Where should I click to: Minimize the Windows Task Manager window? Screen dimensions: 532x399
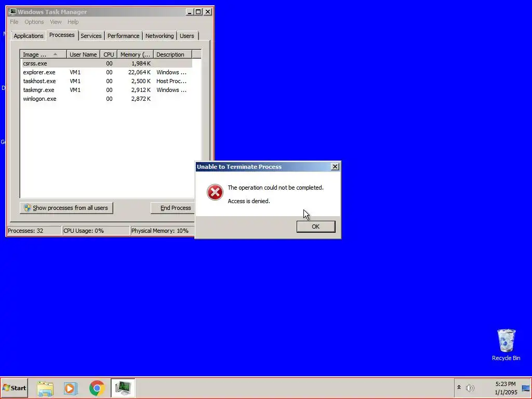[x=190, y=12]
